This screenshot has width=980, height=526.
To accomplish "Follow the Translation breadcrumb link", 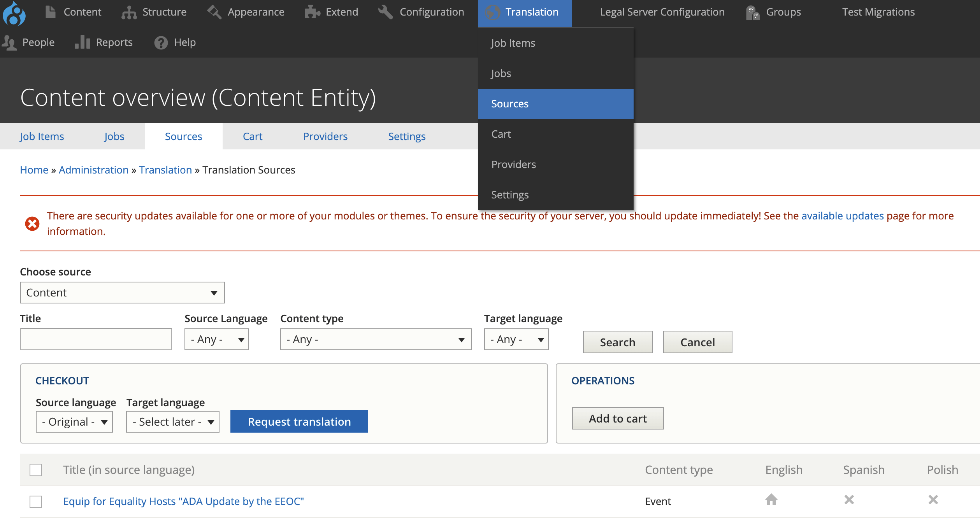I will 165,170.
